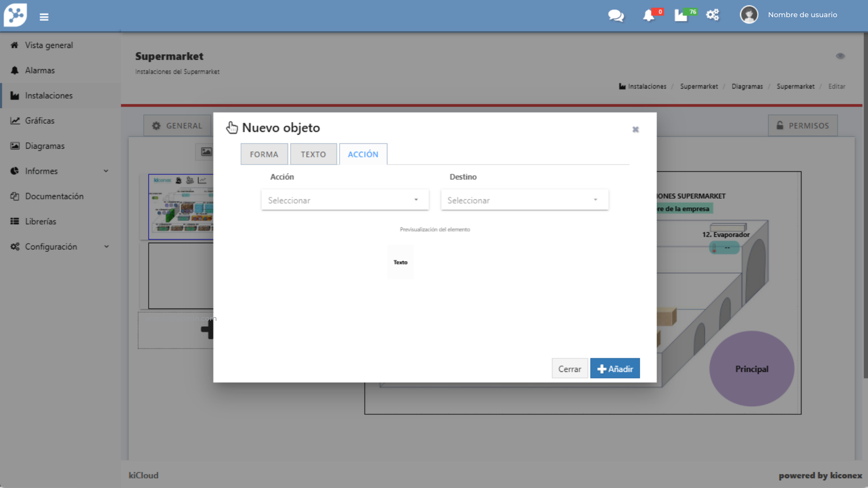Image resolution: width=868 pixels, height=488 pixels.
Task: Click the Añadir button
Action: (615, 369)
